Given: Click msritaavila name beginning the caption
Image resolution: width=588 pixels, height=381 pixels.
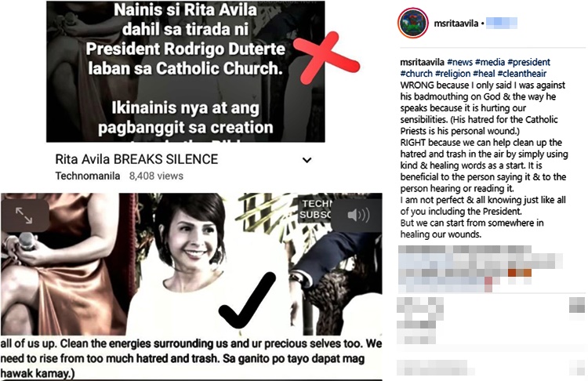Looking at the screenshot, I should tap(423, 62).
